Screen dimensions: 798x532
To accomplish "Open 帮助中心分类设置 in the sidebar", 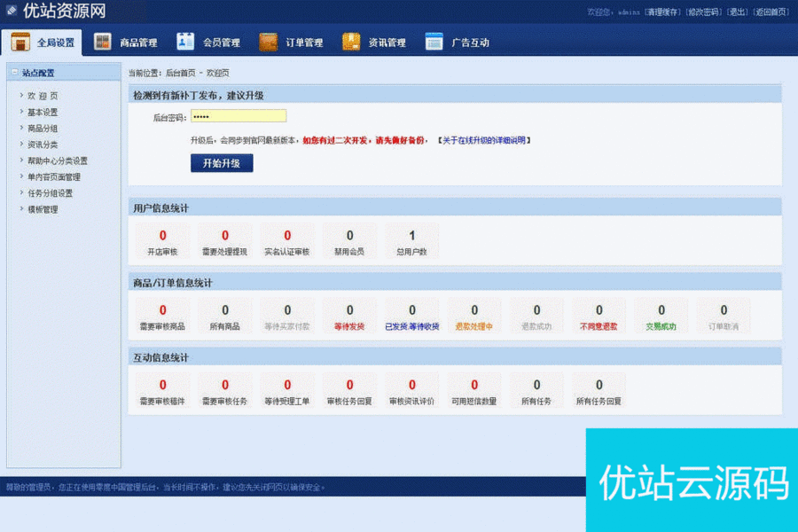I will 58,160.
